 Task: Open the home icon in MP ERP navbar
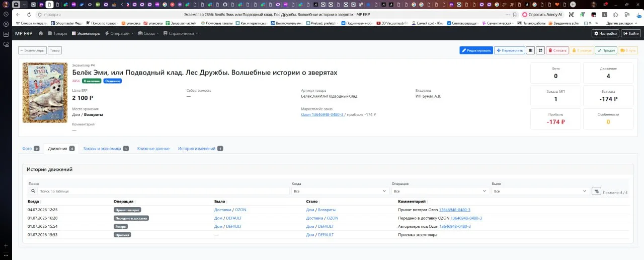coord(41,33)
